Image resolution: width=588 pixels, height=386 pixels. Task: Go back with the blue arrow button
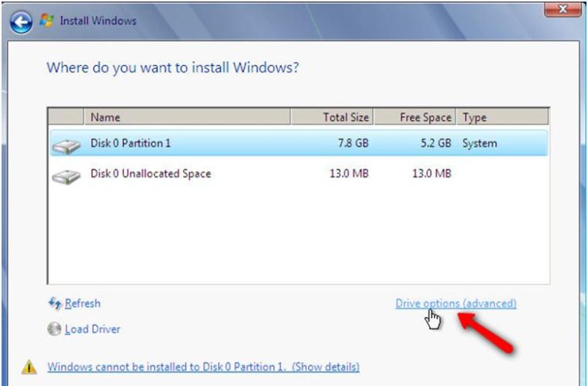(x=21, y=21)
